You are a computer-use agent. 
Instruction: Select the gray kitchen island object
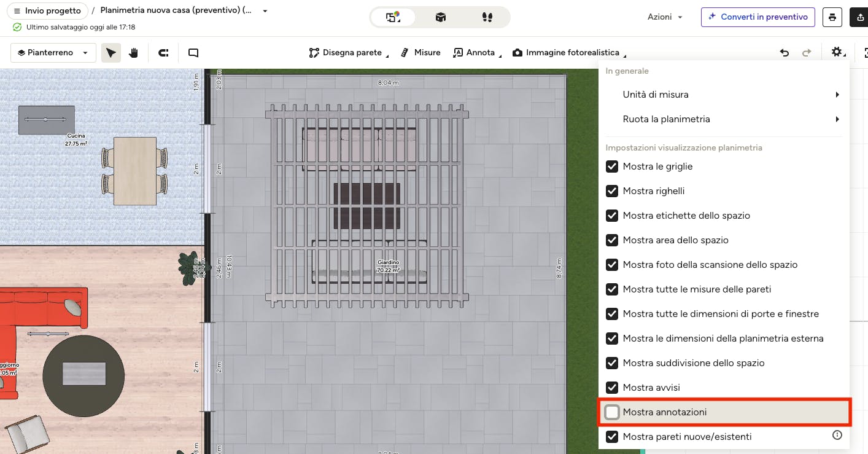point(47,120)
